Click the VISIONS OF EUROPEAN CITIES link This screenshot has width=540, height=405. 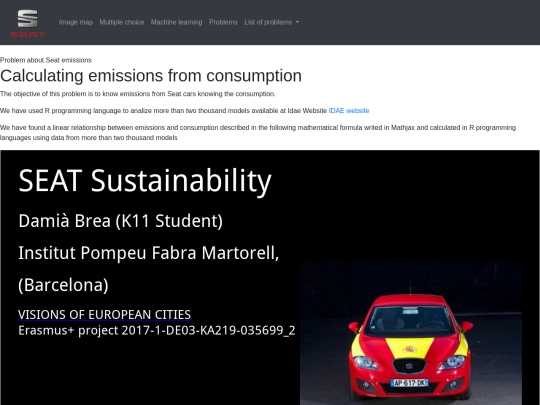104,314
